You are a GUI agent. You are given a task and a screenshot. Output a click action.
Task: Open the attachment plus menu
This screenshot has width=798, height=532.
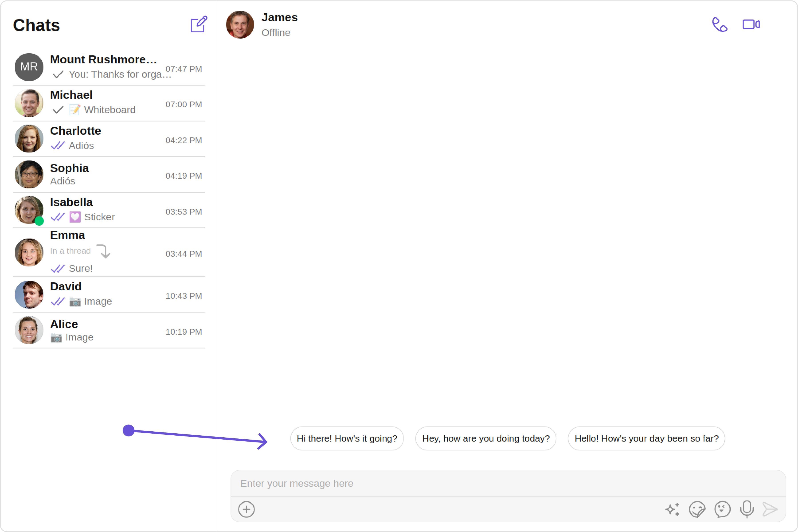click(x=246, y=509)
